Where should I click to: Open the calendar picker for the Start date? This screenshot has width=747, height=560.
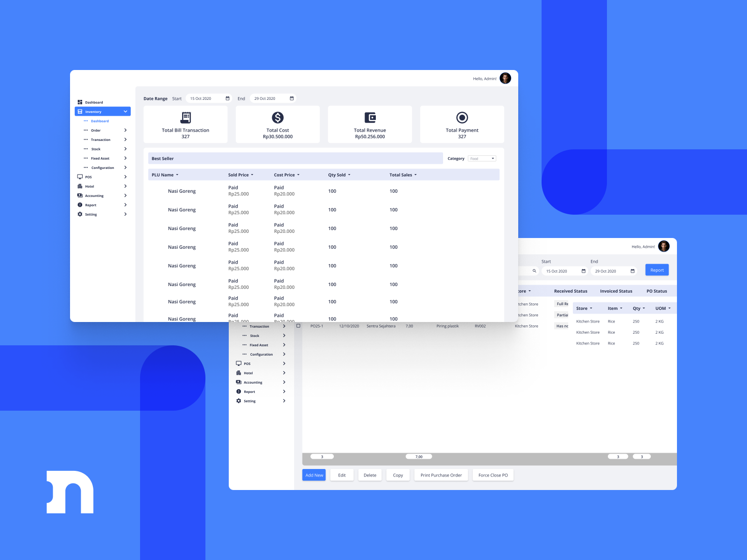[227, 98]
